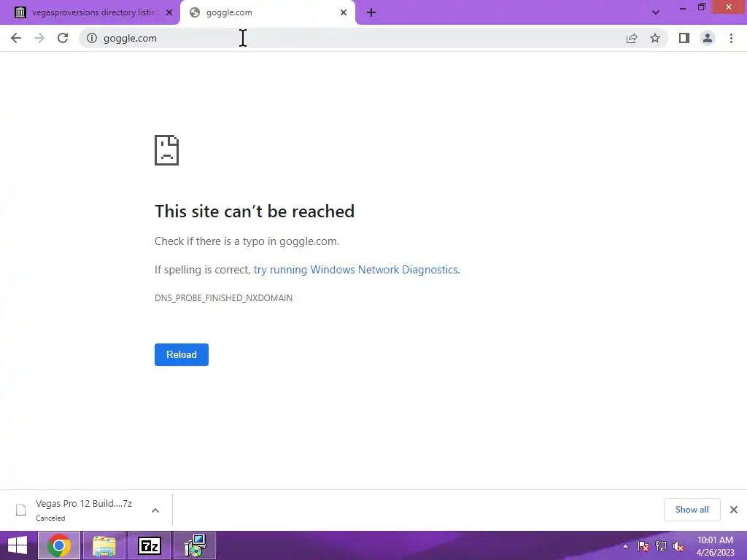Click Chrome icon in taskbar
This screenshot has height=560, width=747.
click(59, 545)
